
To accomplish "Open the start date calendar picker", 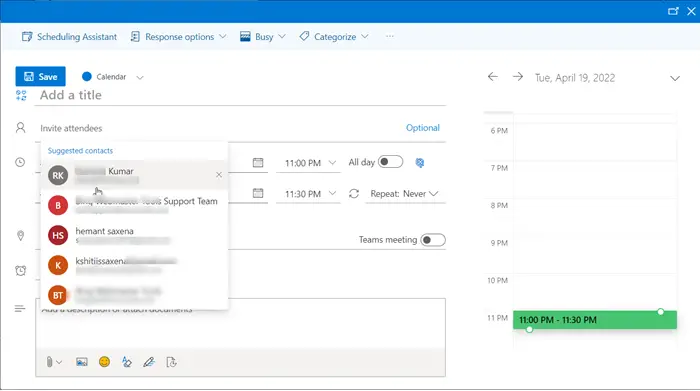I will (258, 162).
